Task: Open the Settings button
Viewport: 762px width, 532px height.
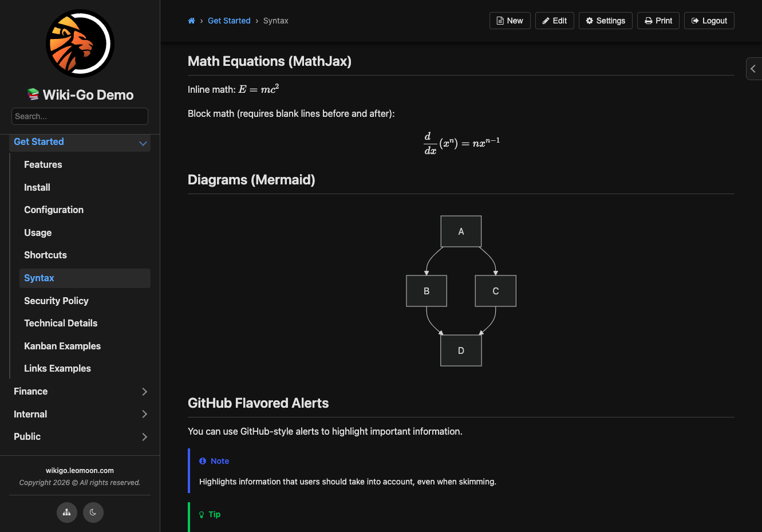Action: click(x=606, y=21)
